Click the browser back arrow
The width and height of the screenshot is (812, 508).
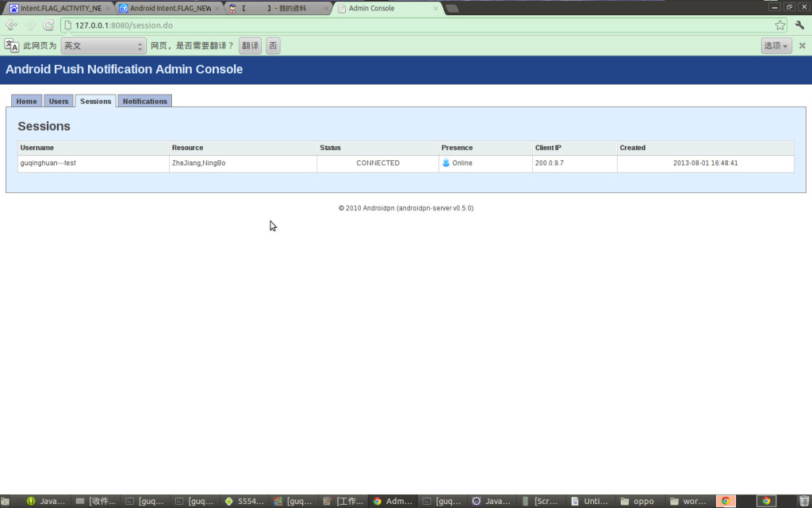tap(11, 25)
